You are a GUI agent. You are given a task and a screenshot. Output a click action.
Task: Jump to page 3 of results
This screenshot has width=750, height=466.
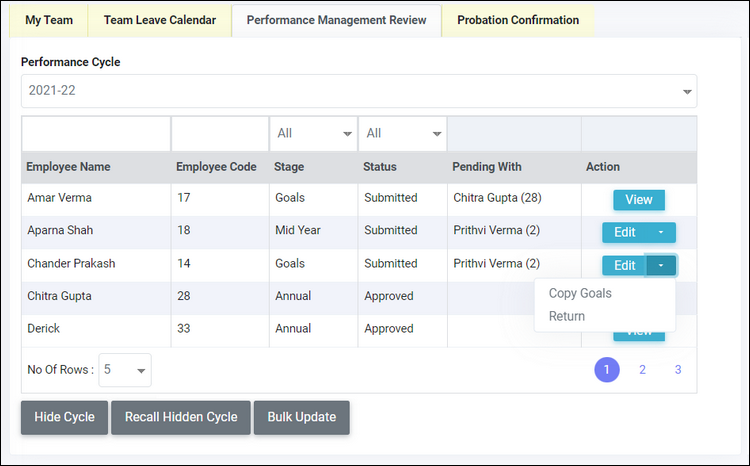[677, 370]
